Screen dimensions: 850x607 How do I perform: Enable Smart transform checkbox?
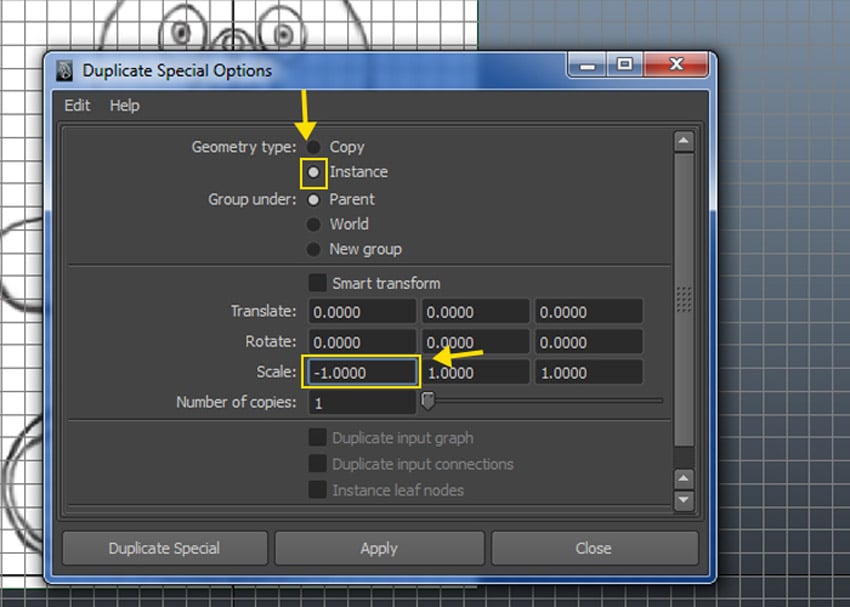tap(317, 282)
